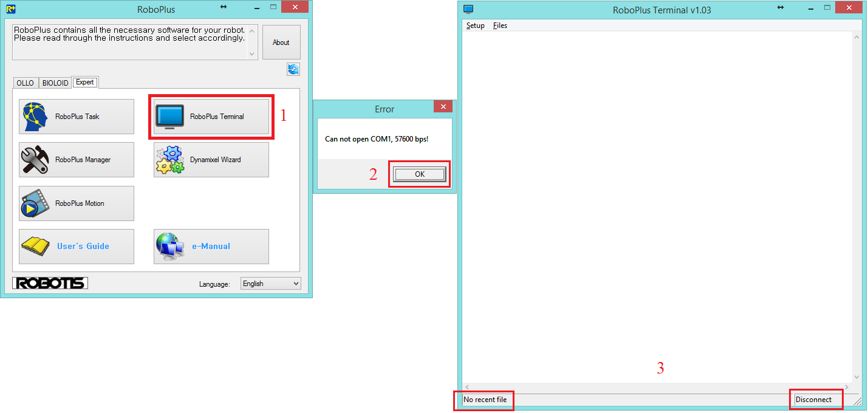Click the RoboPlus window R+ title icon
The height and width of the screenshot is (413, 868).
(10, 9)
